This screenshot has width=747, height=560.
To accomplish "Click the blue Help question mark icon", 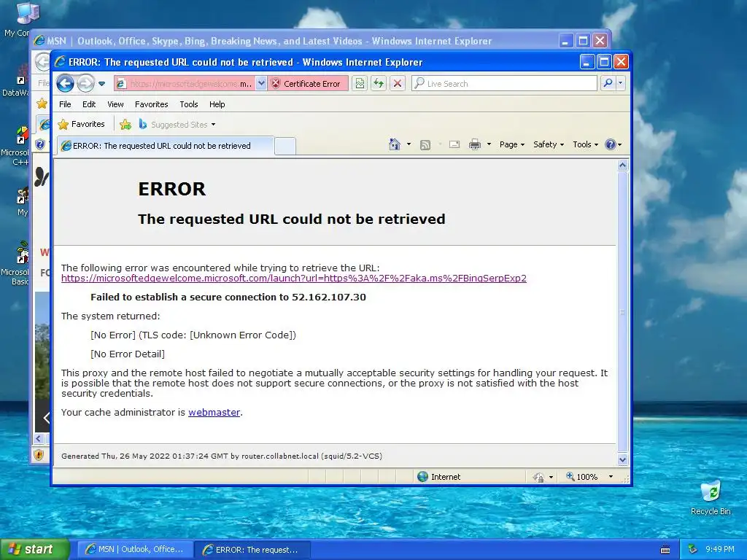I will coord(611,144).
